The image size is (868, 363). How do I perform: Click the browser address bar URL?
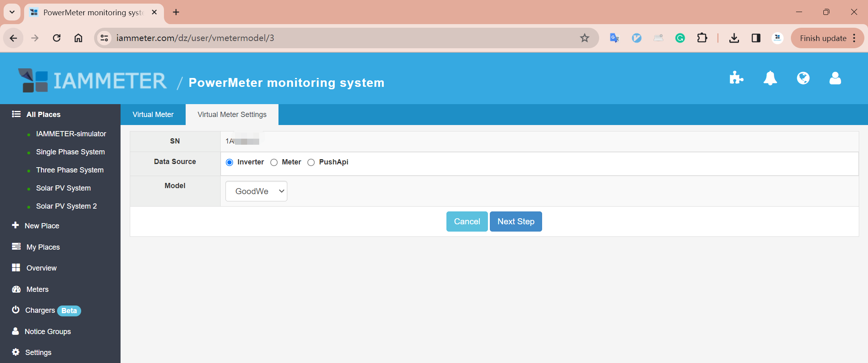point(195,38)
